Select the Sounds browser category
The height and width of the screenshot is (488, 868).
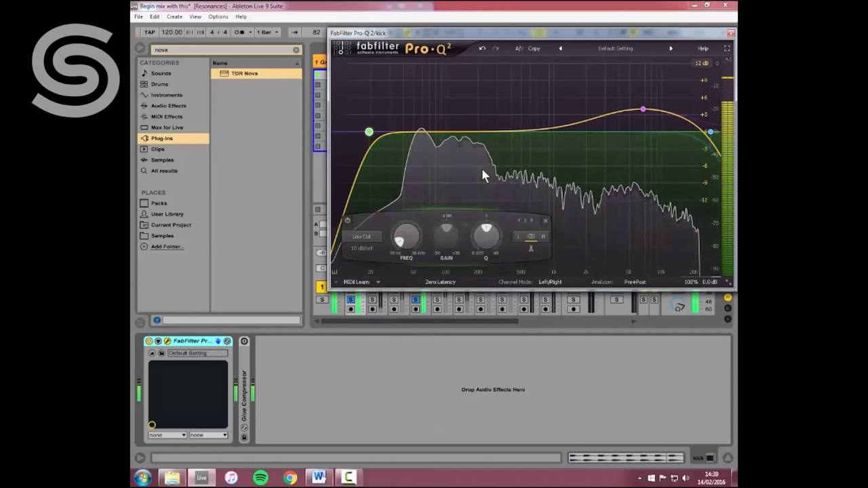click(x=161, y=73)
